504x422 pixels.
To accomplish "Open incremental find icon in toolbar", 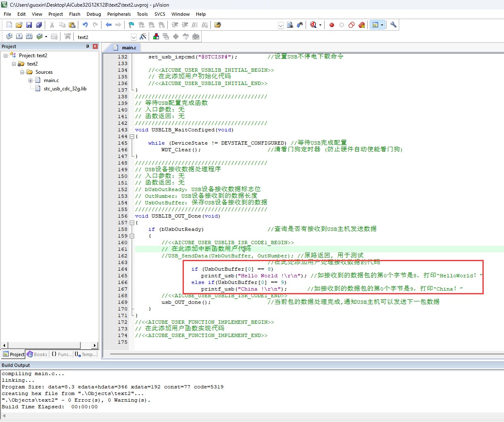I will (300, 25).
